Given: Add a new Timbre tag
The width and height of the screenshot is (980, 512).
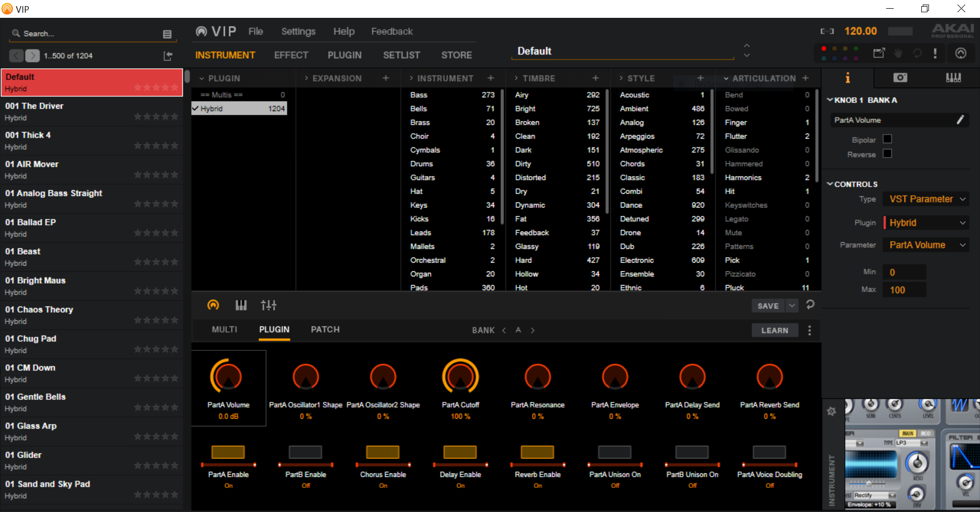Looking at the screenshot, I should [596, 78].
